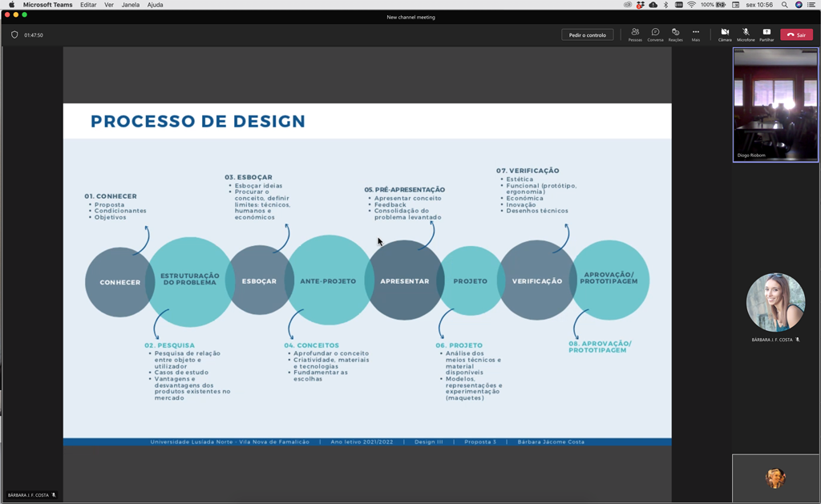Click the bullet Casos de estudo

[x=181, y=372]
